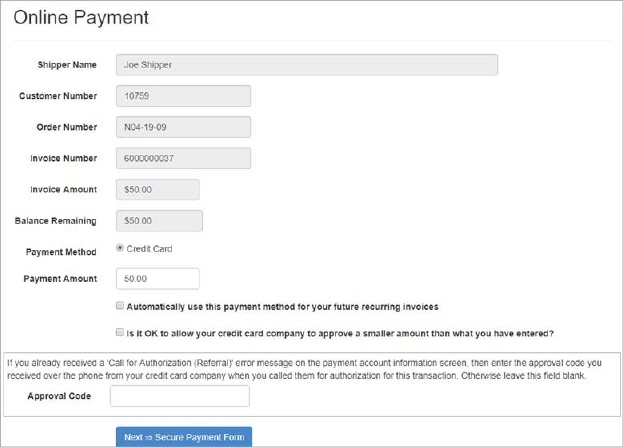
Task: Click the Balance Remaining field value
Action: (x=159, y=220)
